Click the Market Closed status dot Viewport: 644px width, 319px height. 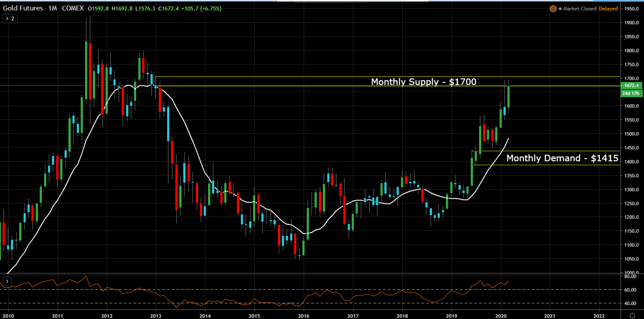pos(560,9)
